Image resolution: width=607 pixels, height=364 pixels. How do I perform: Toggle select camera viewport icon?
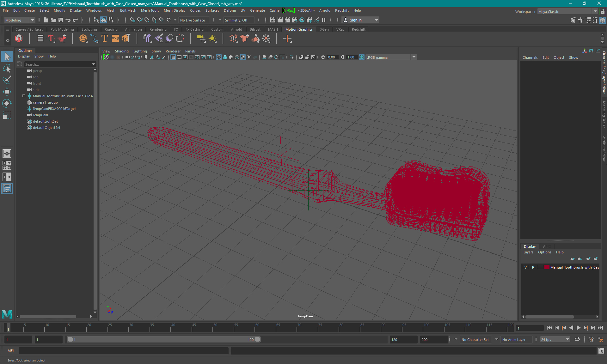(127, 57)
